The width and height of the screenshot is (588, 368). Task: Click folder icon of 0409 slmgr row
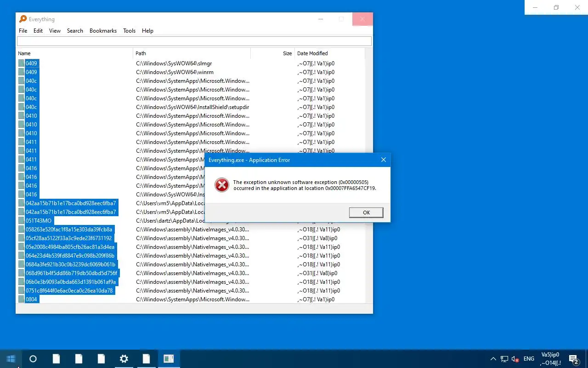21,63
